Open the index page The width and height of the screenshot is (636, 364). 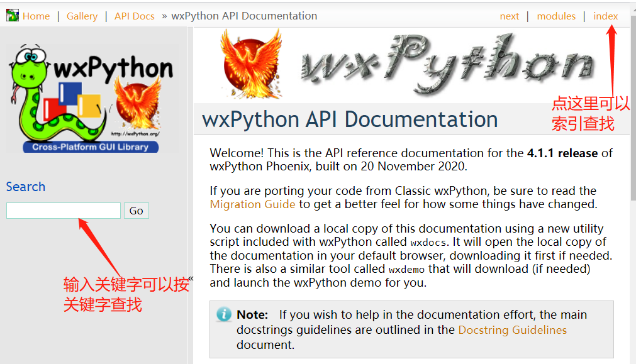(x=605, y=16)
